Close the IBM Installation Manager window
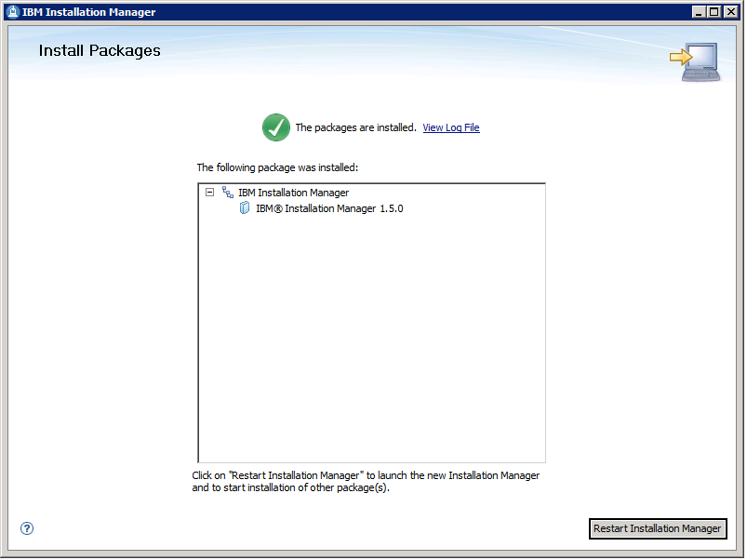This screenshot has height=560, width=747. pyautogui.click(x=731, y=12)
